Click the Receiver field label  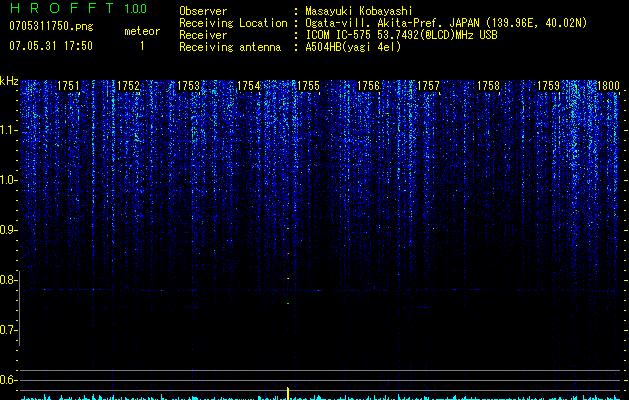203,35
